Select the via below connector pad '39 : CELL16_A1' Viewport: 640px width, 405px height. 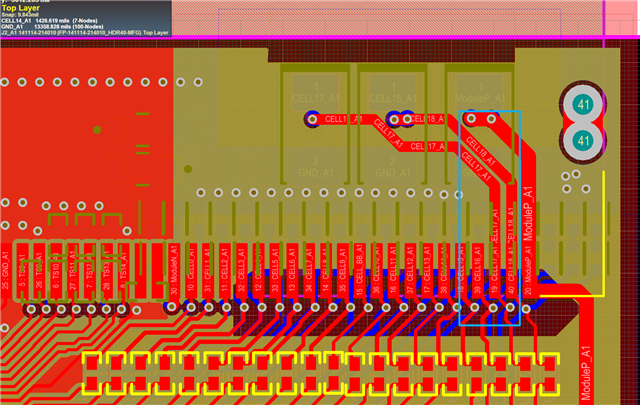click(475, 307)
